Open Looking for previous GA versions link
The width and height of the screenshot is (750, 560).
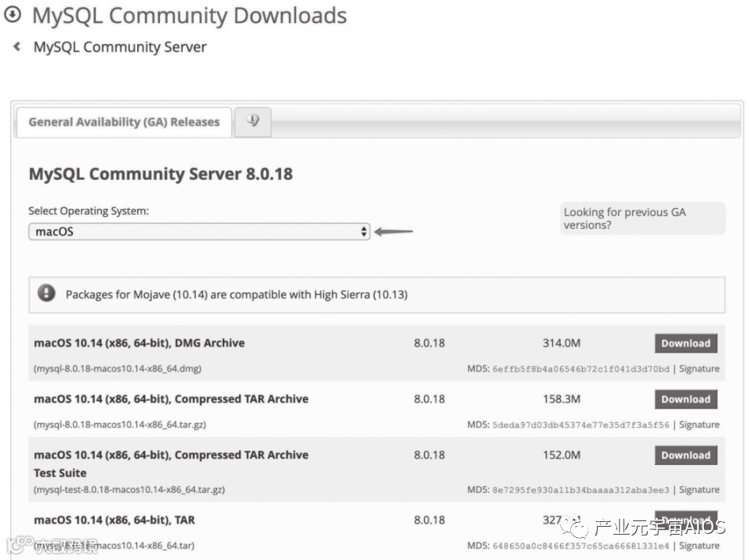pyautogui.click(x=642, y=219)
